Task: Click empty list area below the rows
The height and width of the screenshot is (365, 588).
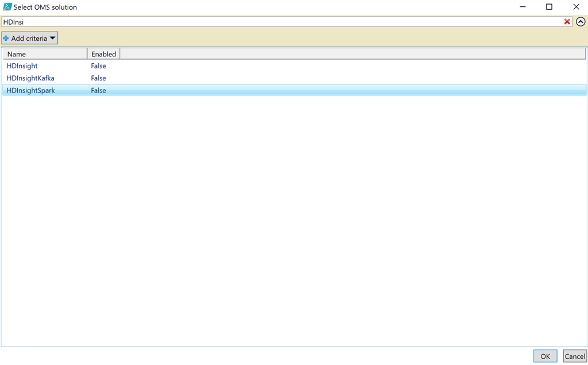Action: point(293,218)
